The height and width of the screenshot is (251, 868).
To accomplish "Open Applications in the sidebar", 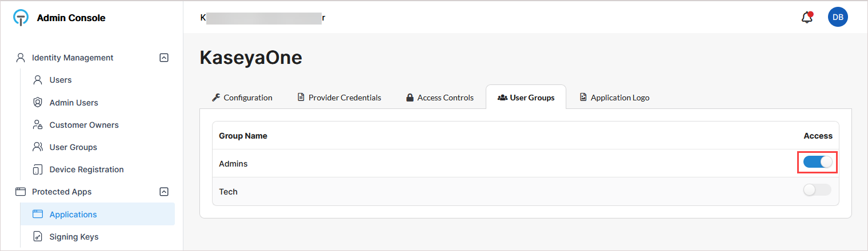I will (73, 214).
